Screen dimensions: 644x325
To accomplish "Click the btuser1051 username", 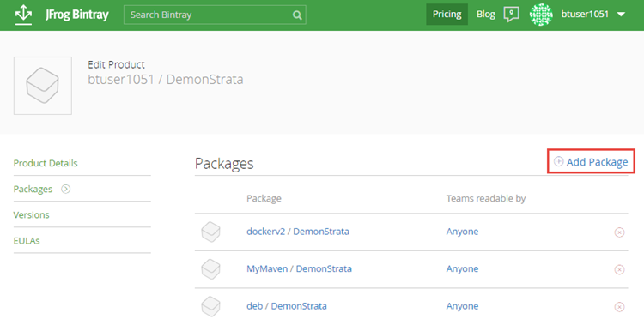I will [585, 14].
